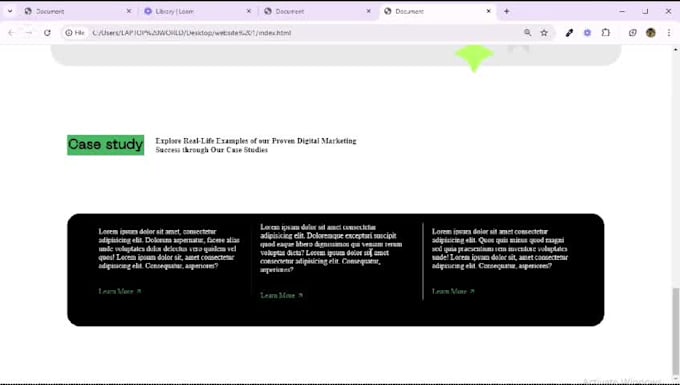The image size is (680, 385).
Task: Reload the current page
Action: (47, 33)
